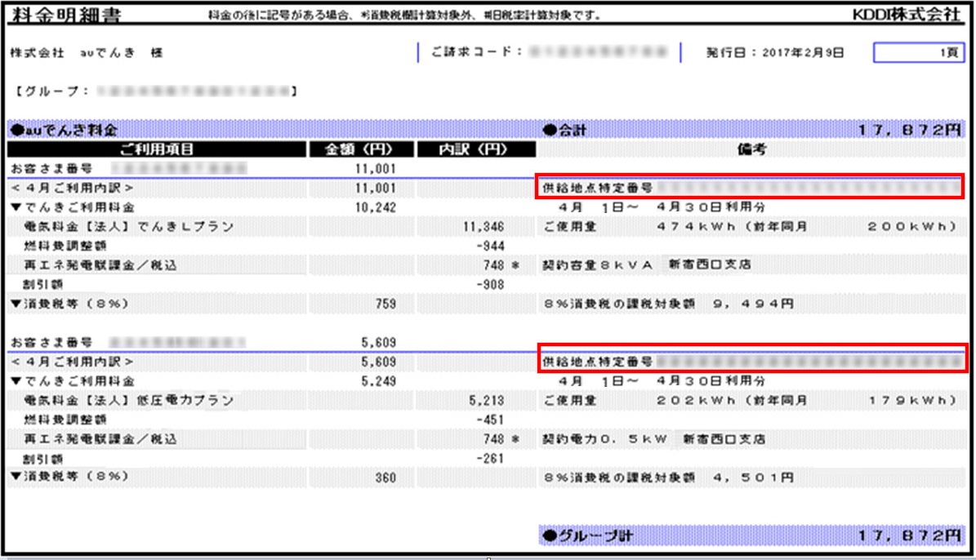Collapse the でんきご利用料金 row showing 5,249
The image size is (976, 560).
pos(15,380)
